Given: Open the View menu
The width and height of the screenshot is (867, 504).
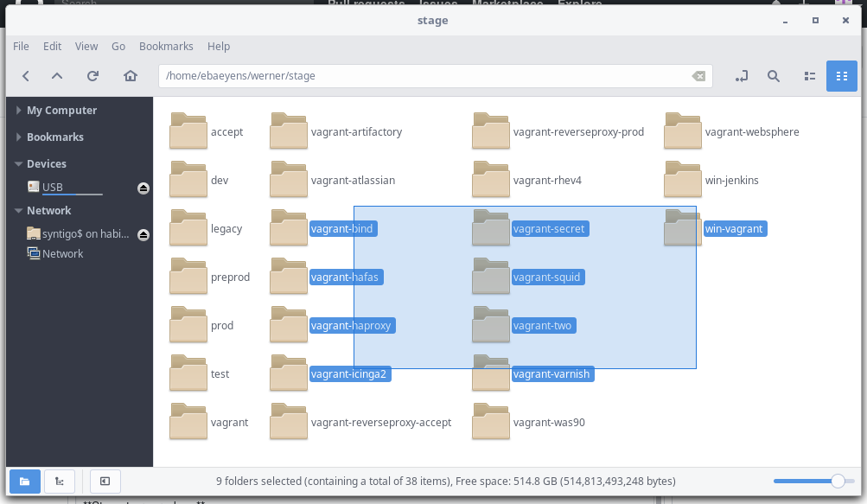Looking at the screenshot, I should coord(86,46).
